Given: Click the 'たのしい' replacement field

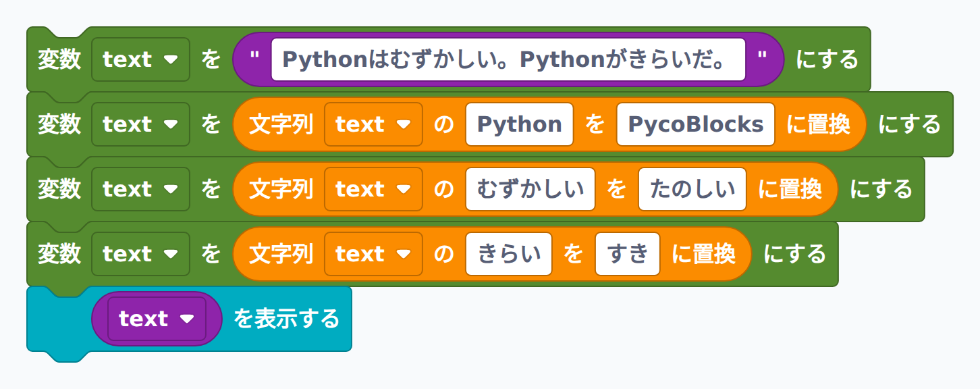Looking at the screenshot, I should (x=692, y=189).
